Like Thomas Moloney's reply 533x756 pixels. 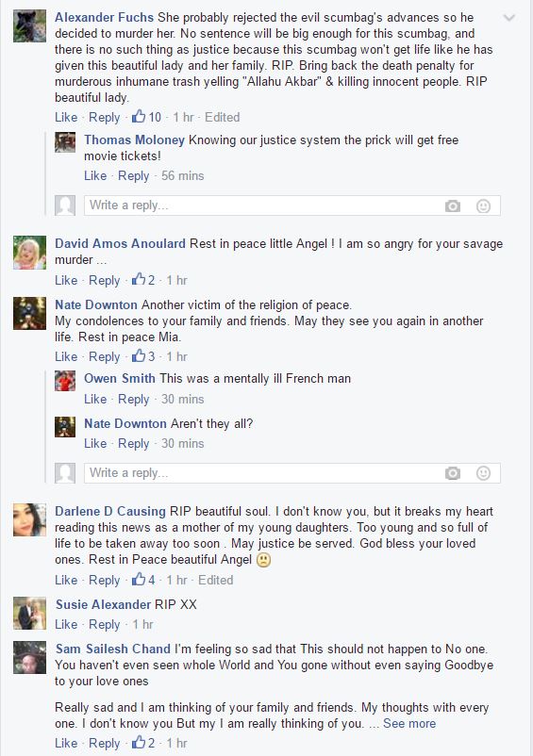click(x=95, y=175)
